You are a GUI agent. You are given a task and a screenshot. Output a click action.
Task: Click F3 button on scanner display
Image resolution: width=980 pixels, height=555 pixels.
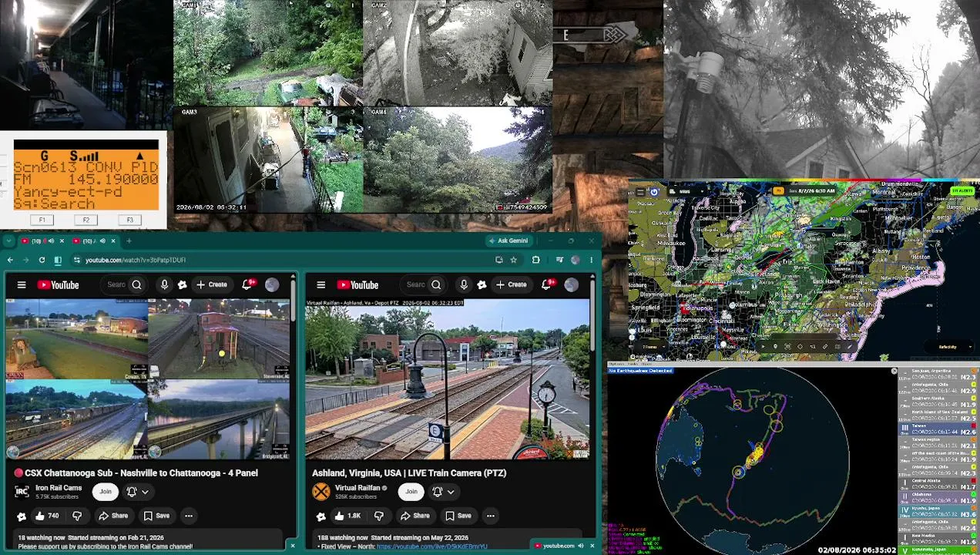click(x=129, y=220)
